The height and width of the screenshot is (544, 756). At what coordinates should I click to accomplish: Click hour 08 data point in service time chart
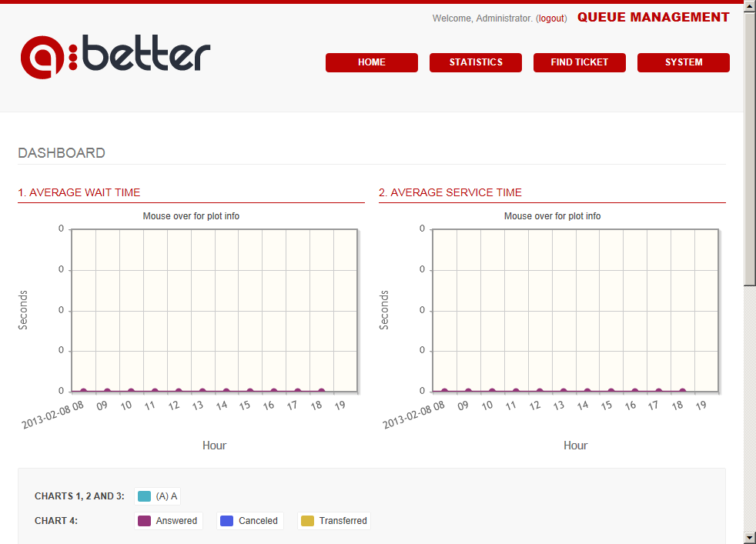coord(444,391)
